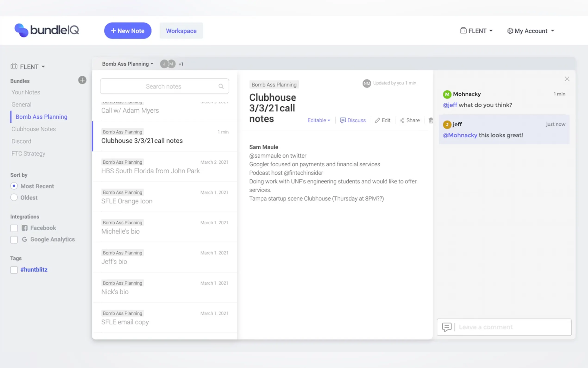Viewport: 588px width, 368px height.
Task: Close the comments panel
Action: point(567,79)
